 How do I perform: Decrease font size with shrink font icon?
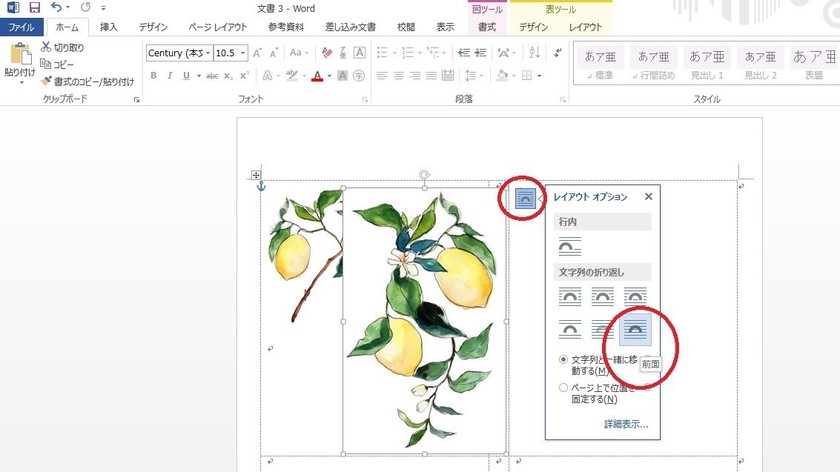coord(274,53)
